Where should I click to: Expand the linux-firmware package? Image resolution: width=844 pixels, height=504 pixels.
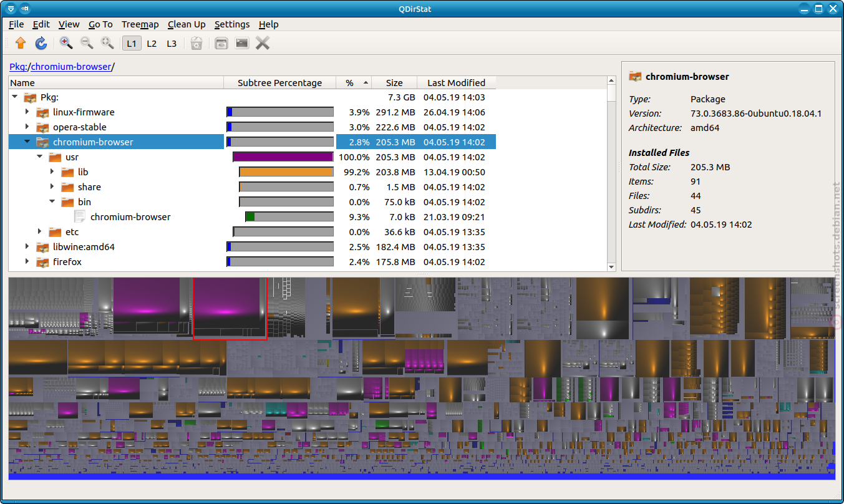(x=27, y=112)
